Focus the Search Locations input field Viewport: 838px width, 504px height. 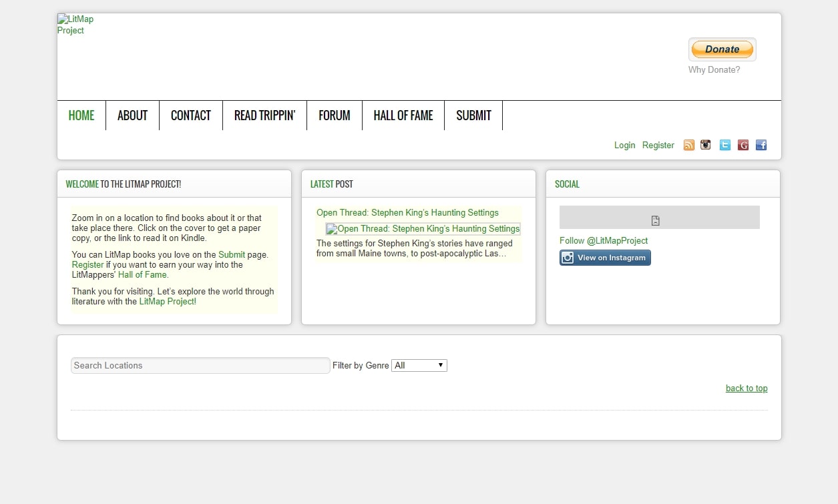[200, 366]
